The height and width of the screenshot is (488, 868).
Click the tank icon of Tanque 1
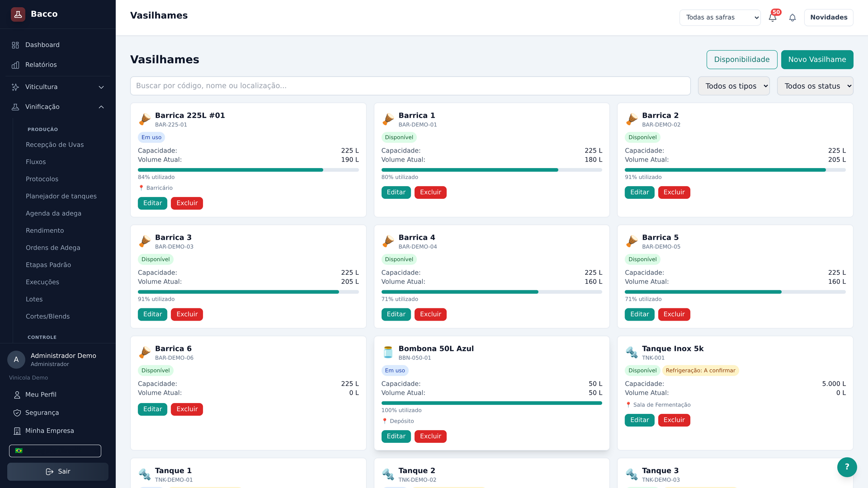click(x=145, y=474)
